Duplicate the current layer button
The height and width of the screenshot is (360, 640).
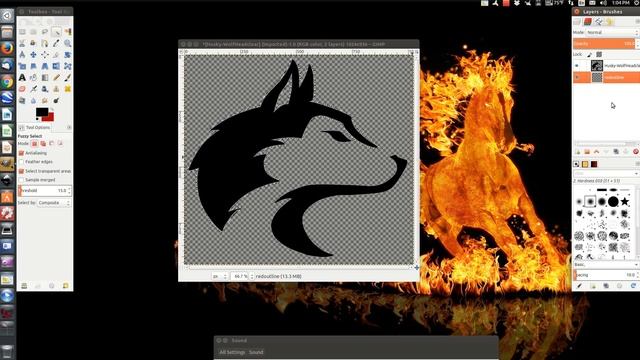616,152
